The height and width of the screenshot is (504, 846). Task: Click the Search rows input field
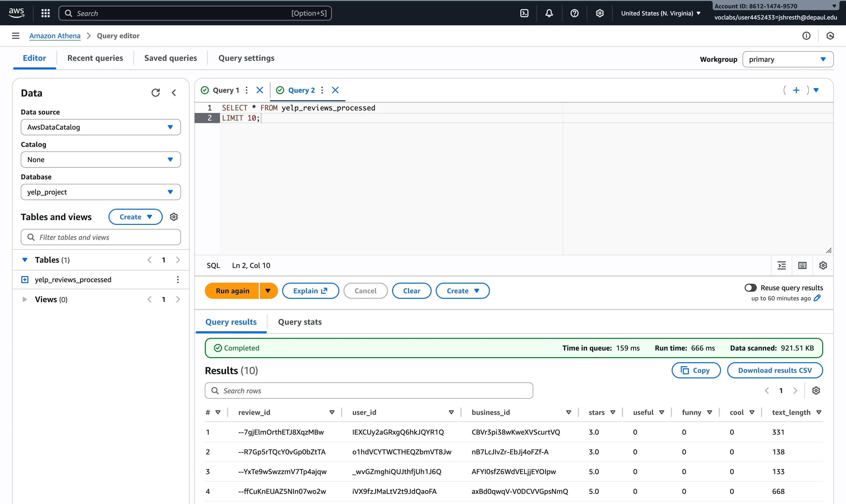(x=369, y=391)
